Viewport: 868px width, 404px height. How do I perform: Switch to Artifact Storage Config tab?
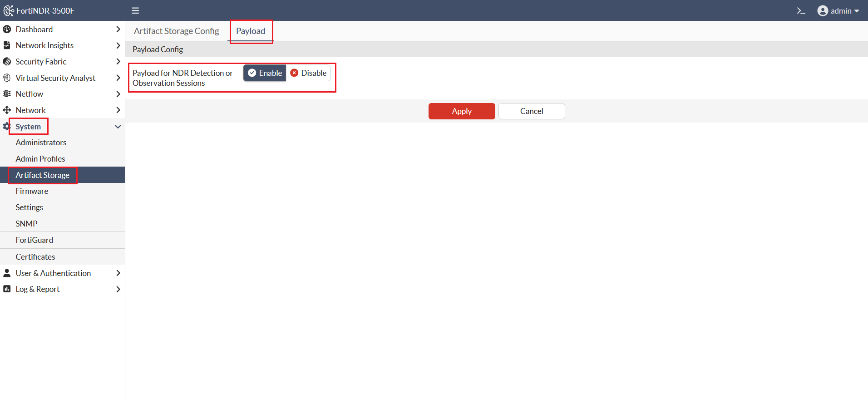(177, 31)
